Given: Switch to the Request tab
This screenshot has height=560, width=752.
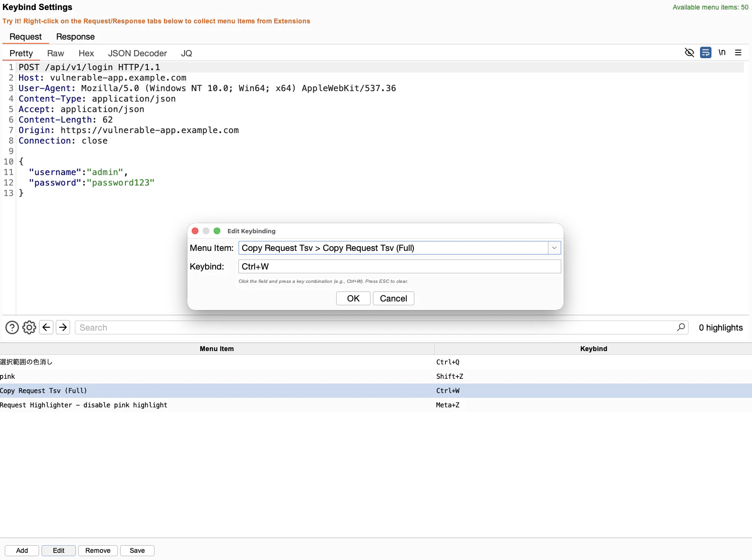Looking at the screenshot, I should tap(26, 37).
